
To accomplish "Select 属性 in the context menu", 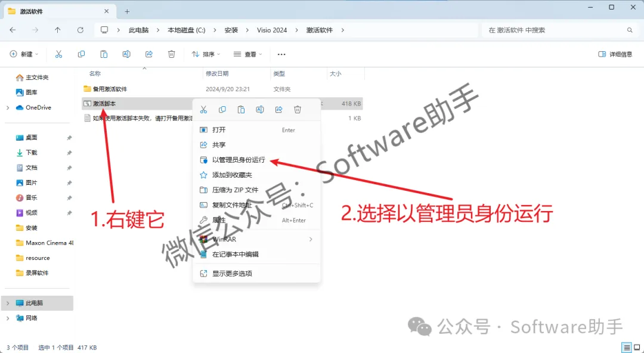I will click(256, 220).
